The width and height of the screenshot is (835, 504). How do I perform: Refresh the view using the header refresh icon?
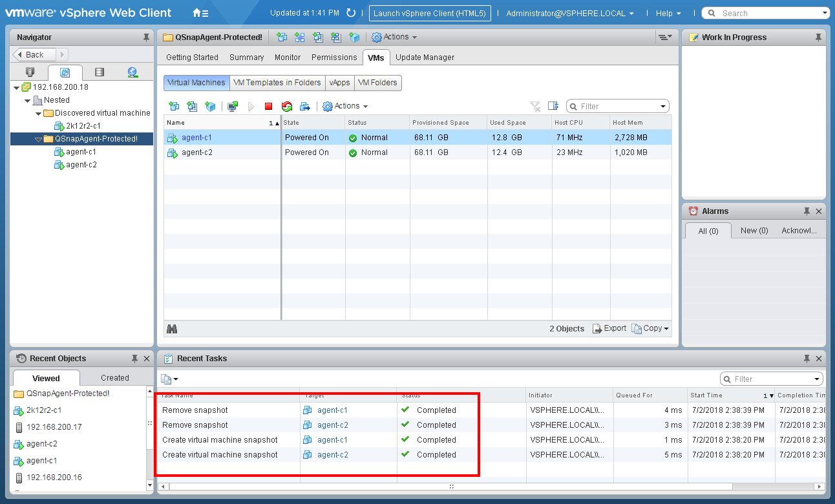pyautogui.click(x=351, y=13)
